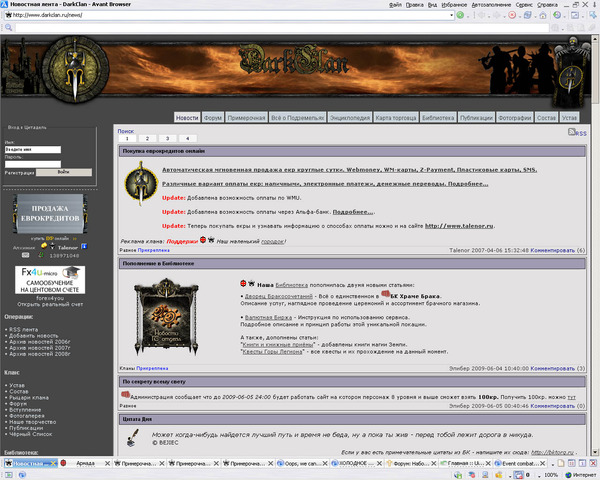Click the forex4you Fx4u ad banner

click(50, 280)
